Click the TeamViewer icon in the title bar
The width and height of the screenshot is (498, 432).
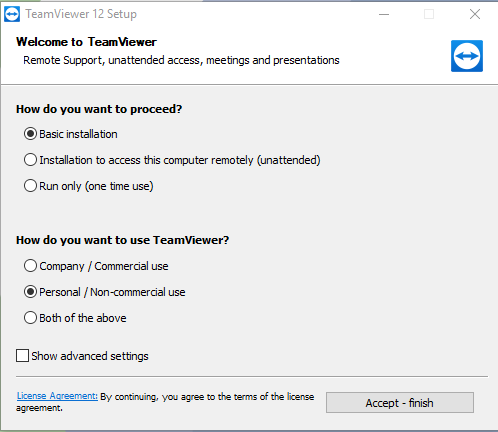click(x=12, y=14)
